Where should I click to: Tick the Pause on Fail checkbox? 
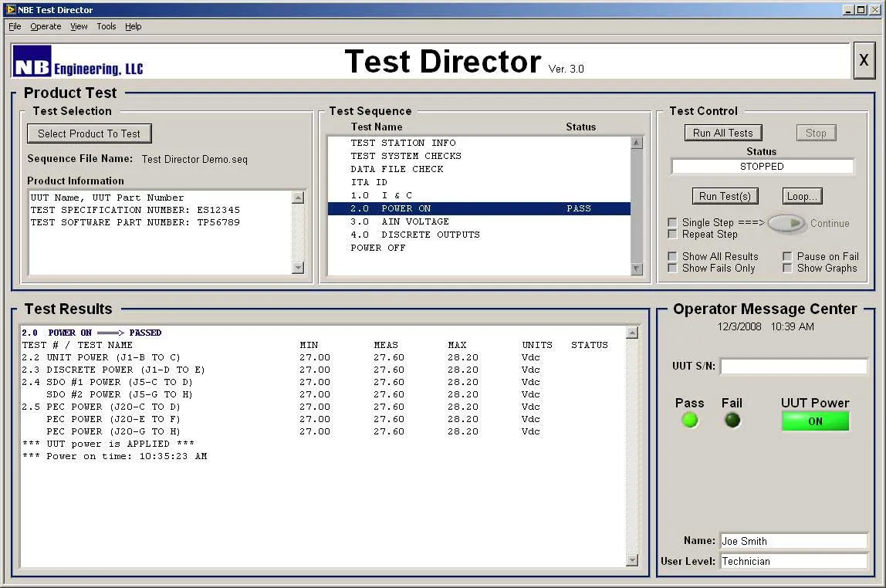(787, 256)
